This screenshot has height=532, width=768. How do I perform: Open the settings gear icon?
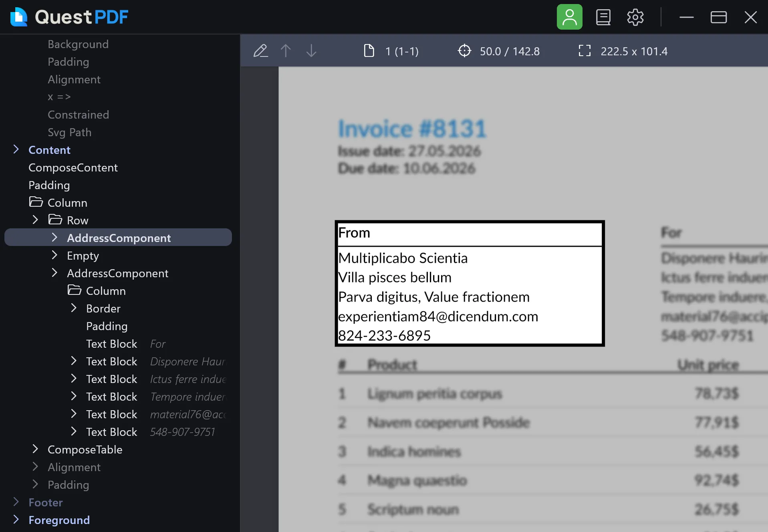(x=635, y=17)
